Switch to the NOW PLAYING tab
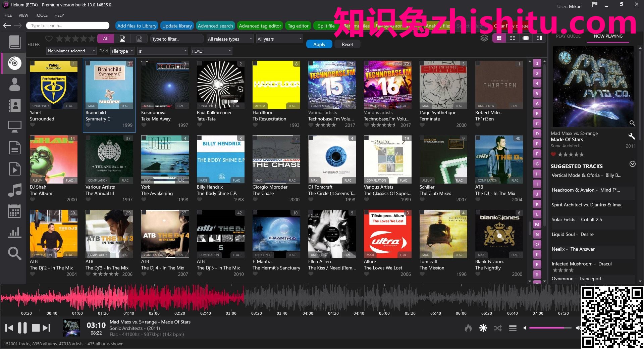This screenshot has height=349, width=644. [x=608, y=36]
